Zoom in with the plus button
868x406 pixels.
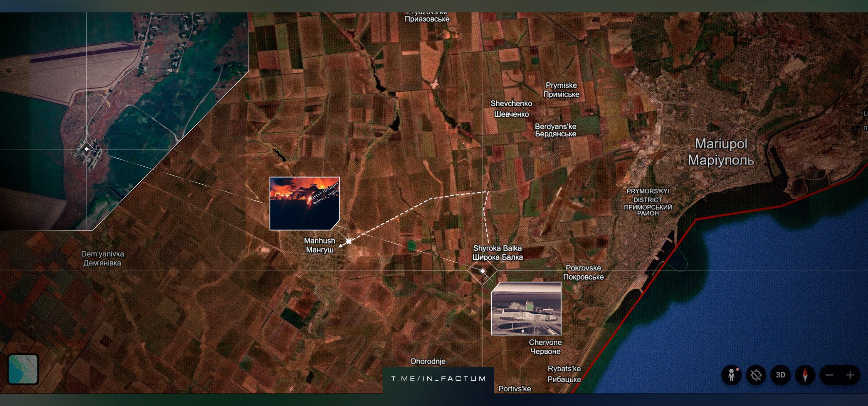pyautogui.click(x=850, y=375)
